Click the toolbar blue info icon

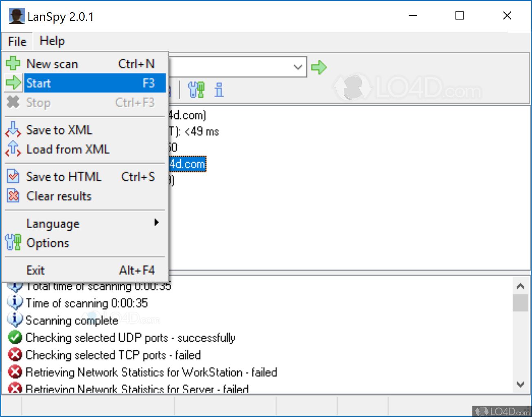pyautogui.click(x=219, y=90)
